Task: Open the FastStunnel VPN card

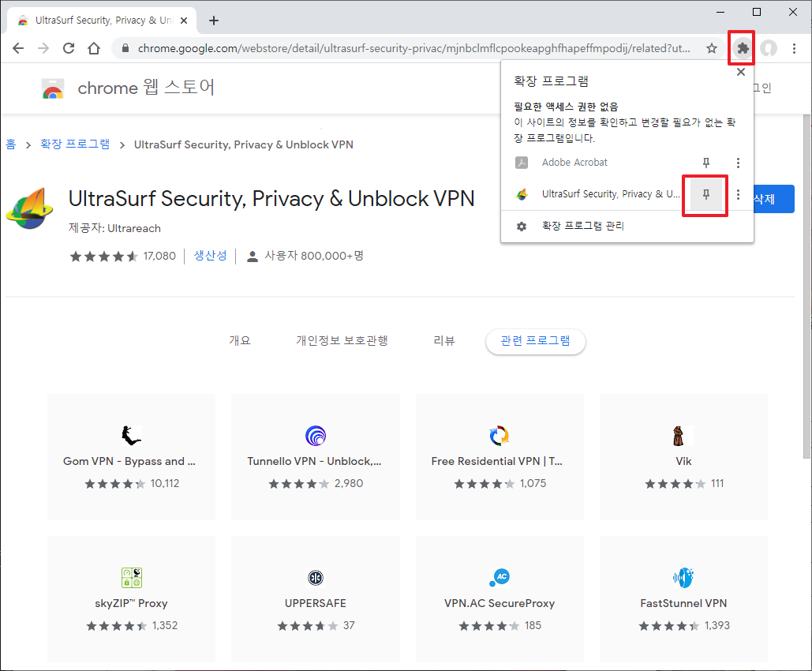Action: point(683,599)
